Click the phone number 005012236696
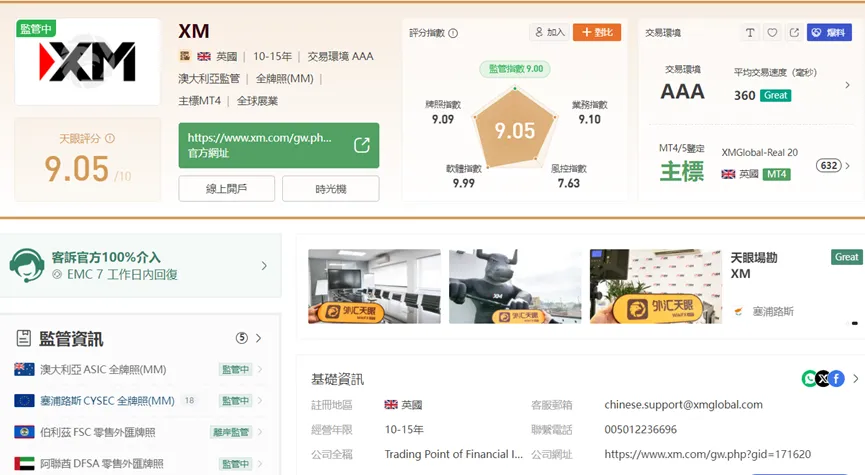The height and width of the screenshot is (475, 865). (640, 429)
